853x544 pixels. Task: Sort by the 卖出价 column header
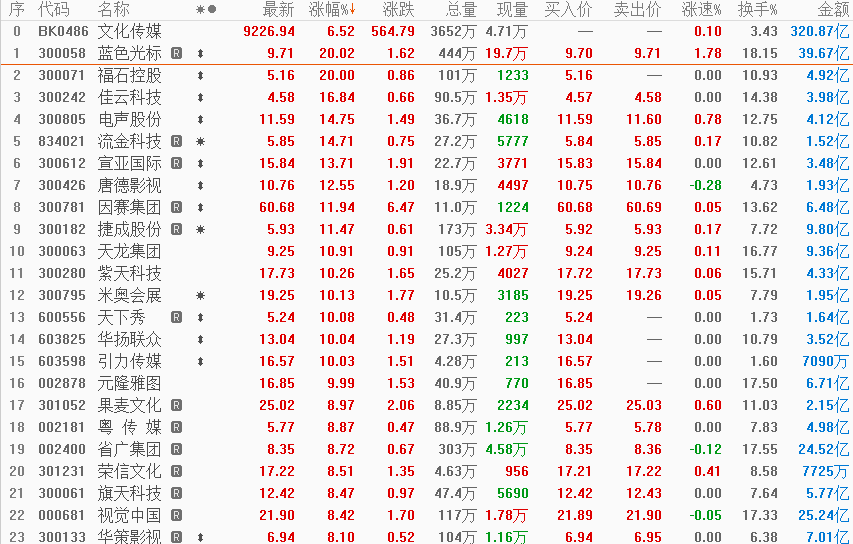click(638, 9)
